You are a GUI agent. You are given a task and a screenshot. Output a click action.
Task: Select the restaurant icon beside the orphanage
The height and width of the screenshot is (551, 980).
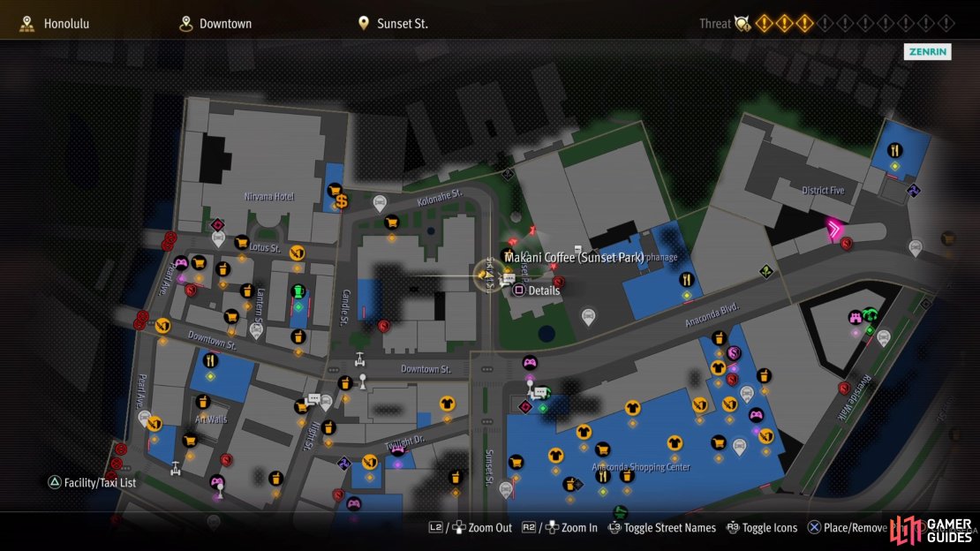point(686,280)
